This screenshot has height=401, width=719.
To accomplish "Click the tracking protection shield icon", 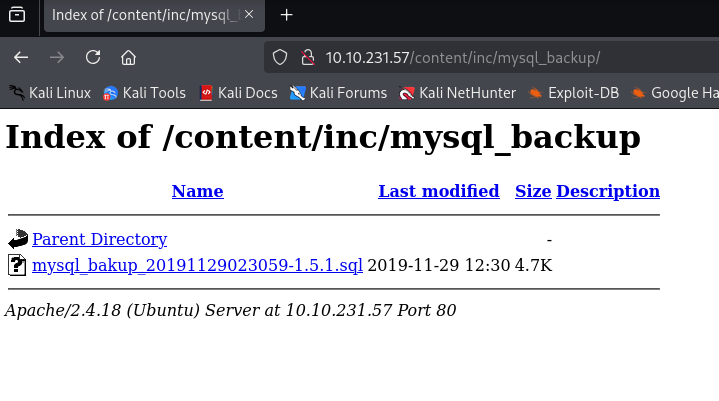I will 280,57.
